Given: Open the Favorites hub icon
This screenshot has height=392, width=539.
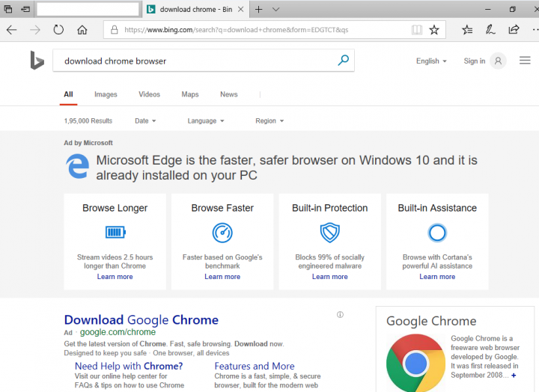Looking at the screenshot, I should (x=467, y=30).
